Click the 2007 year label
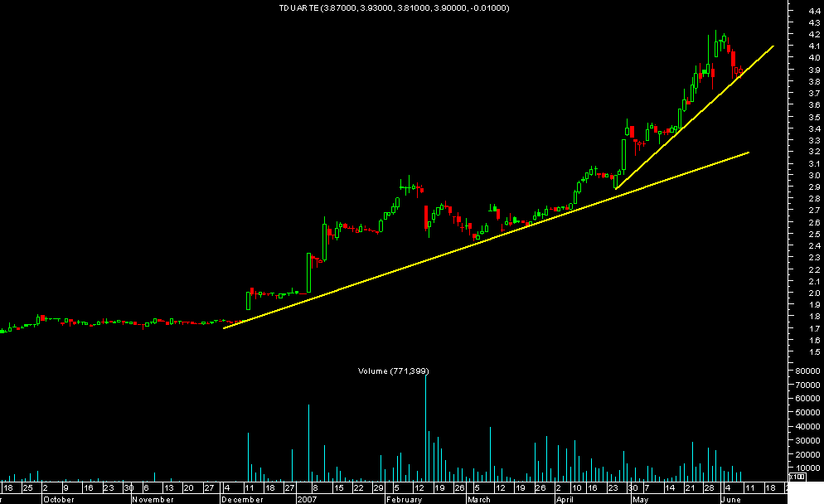 308,499
